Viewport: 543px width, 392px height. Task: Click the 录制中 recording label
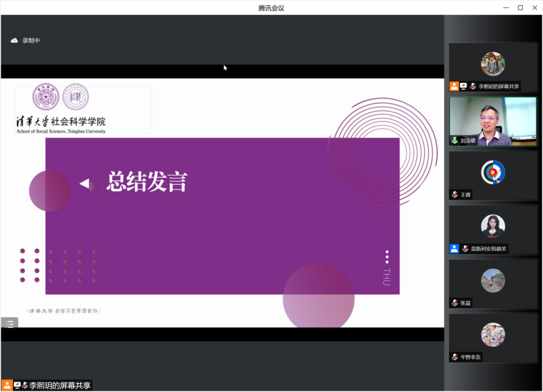tap(31, 40)
